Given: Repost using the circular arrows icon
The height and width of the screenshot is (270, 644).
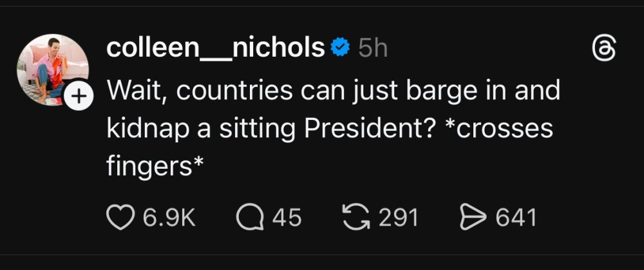Looking at the screenshot, I should 355,217.
